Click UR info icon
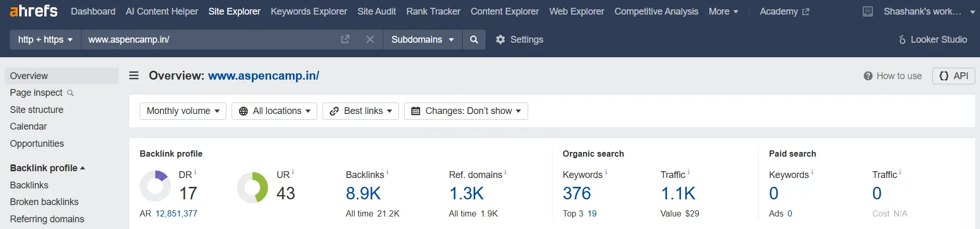This screenshot has width=980, height=229. click(x=293, y=172)
